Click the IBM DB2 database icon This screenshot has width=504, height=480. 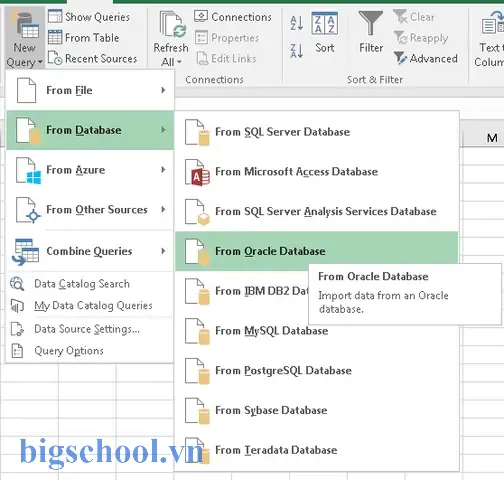197,292
